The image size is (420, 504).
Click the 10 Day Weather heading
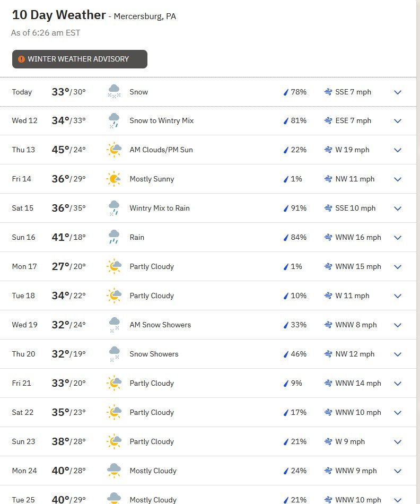pos(59,15)
